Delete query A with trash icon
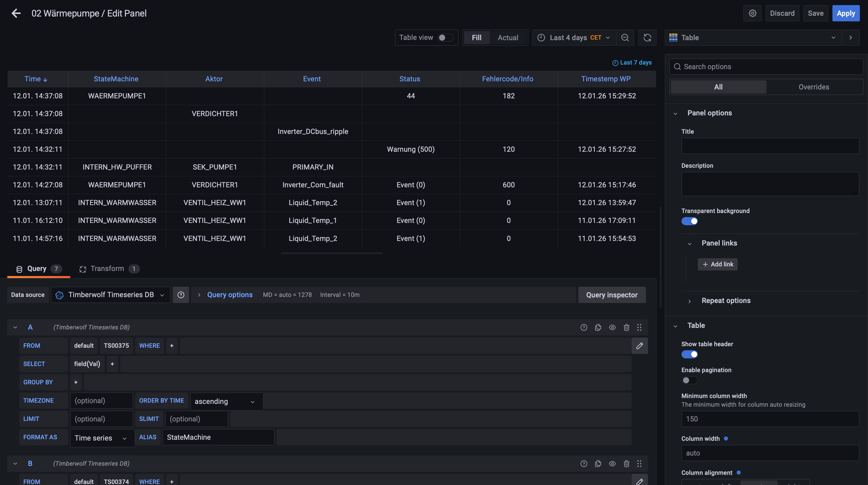868x485 pixels. 626,327
